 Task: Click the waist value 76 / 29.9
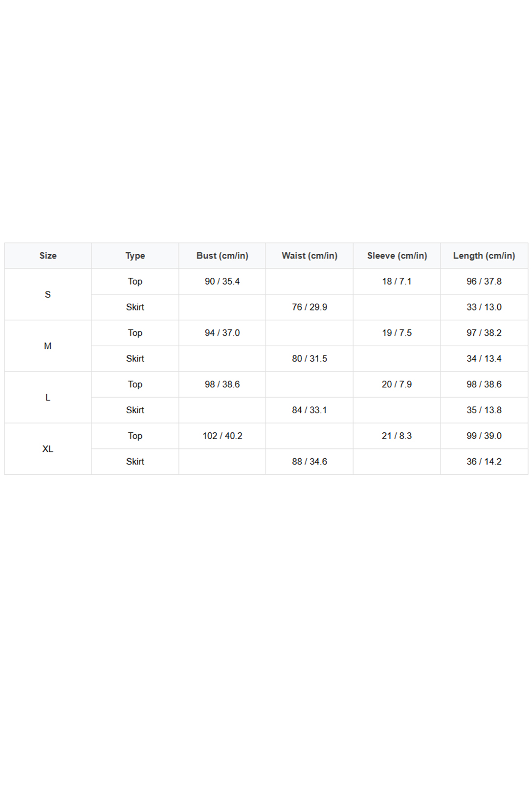[x=310, y=307]
